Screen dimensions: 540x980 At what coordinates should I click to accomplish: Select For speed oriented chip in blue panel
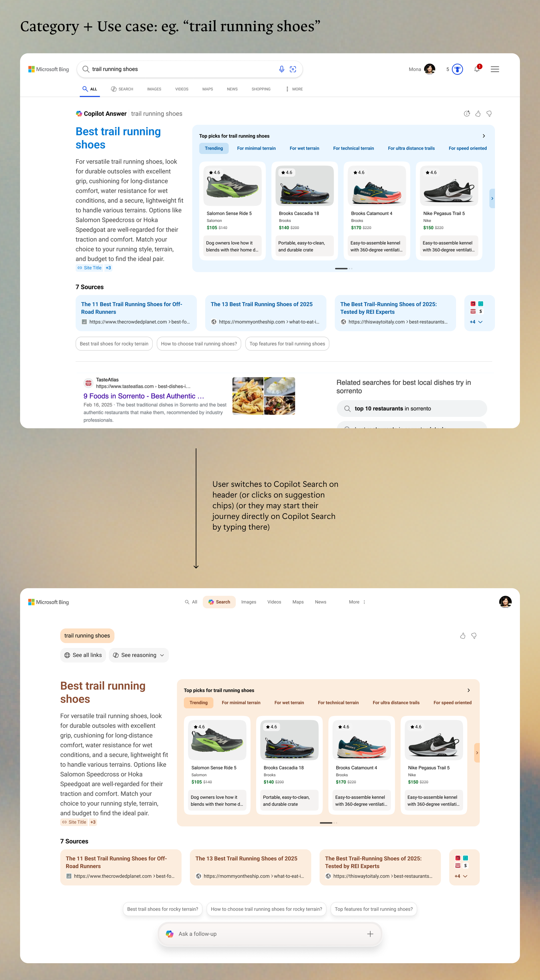[467, 148]
